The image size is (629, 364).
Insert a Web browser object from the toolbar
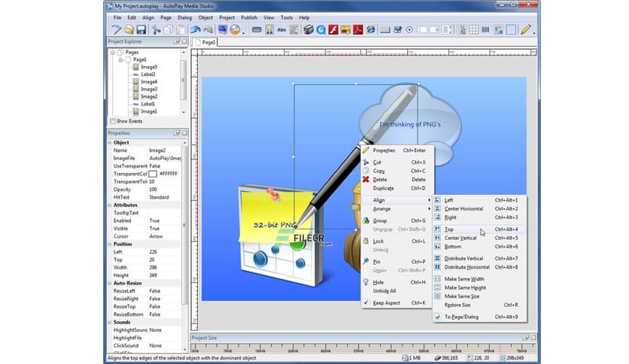(371, 29)
